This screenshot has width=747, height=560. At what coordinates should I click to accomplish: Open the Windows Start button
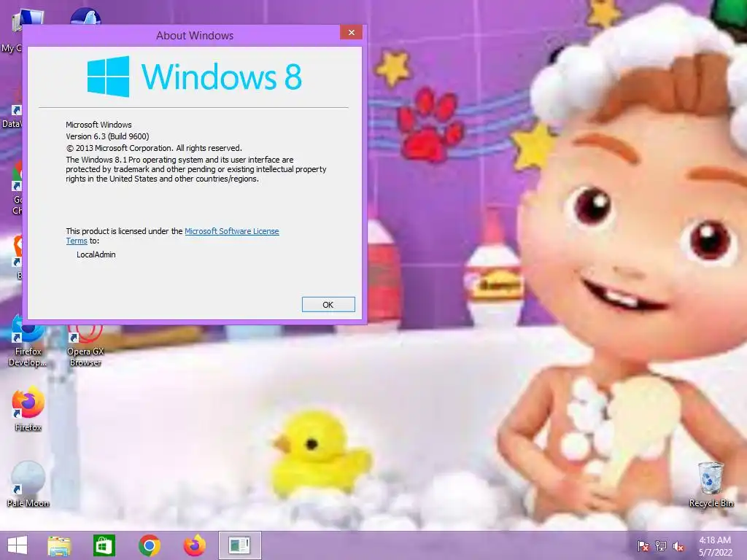(x=18, y=545)
